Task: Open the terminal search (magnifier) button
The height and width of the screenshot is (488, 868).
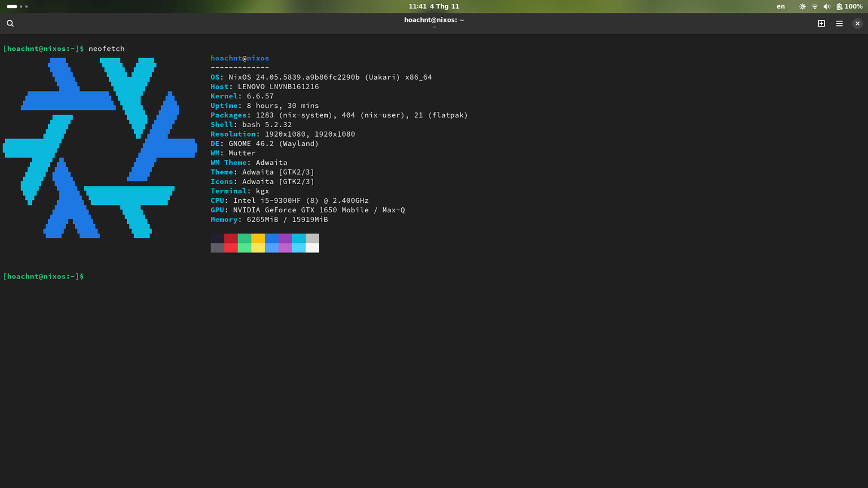Action: click(x=10, y=23)
